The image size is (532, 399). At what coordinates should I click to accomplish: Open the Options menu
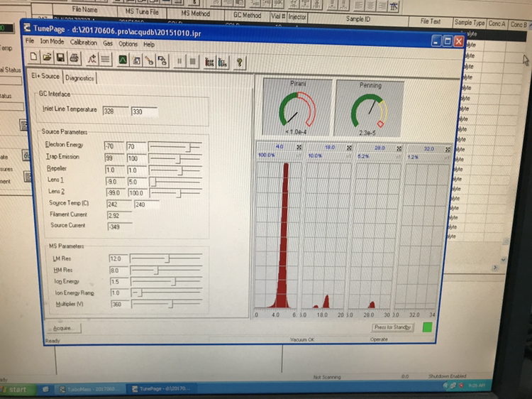[128, 44]
